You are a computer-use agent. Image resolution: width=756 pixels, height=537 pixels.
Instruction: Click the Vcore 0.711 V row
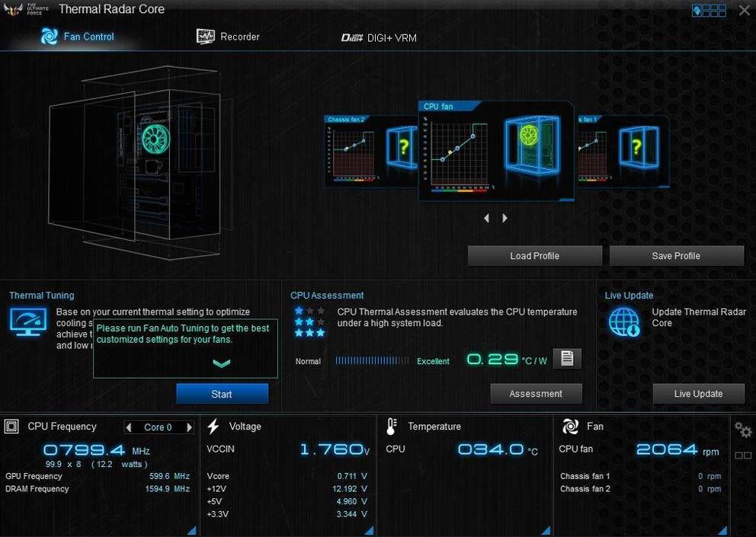(287, 476)
